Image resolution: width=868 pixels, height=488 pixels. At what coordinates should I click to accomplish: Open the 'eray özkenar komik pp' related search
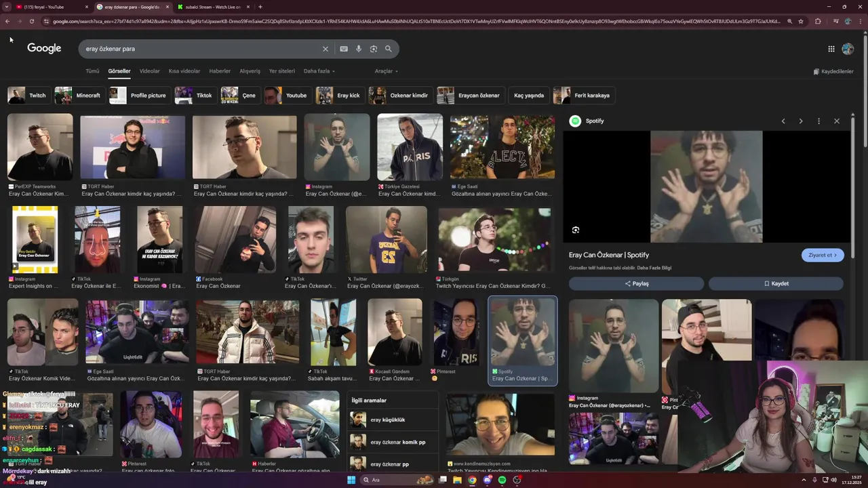point(393,442)
